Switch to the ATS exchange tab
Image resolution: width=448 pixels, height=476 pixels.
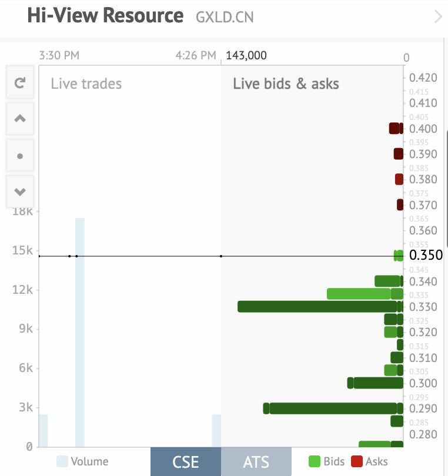tap(256, 461)
